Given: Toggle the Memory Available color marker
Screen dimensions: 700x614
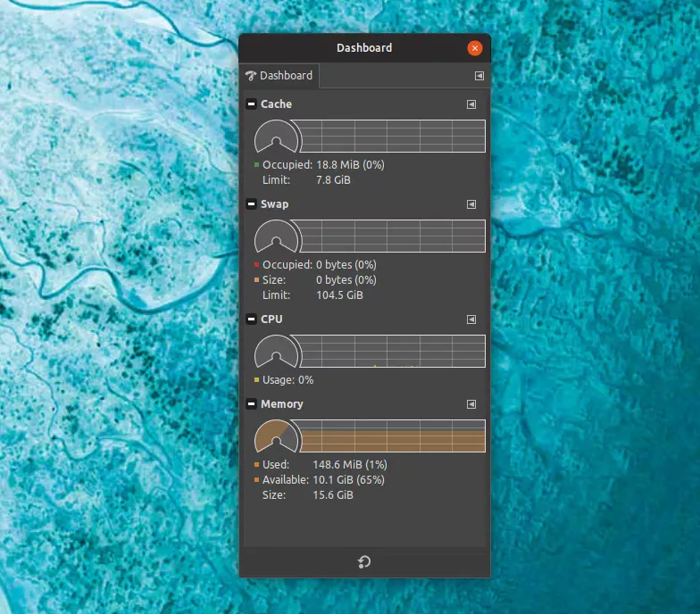Looking at the screenshot, I should pos(257,480).
